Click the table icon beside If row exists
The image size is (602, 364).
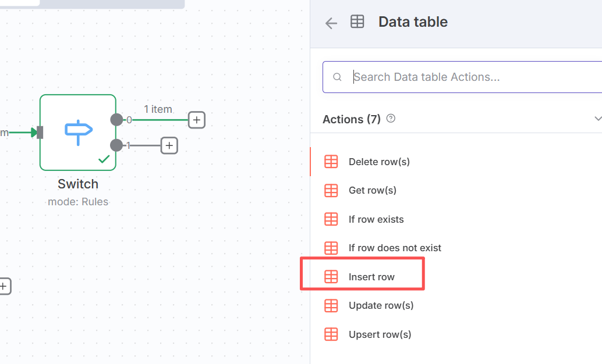(x=331, y=219)
